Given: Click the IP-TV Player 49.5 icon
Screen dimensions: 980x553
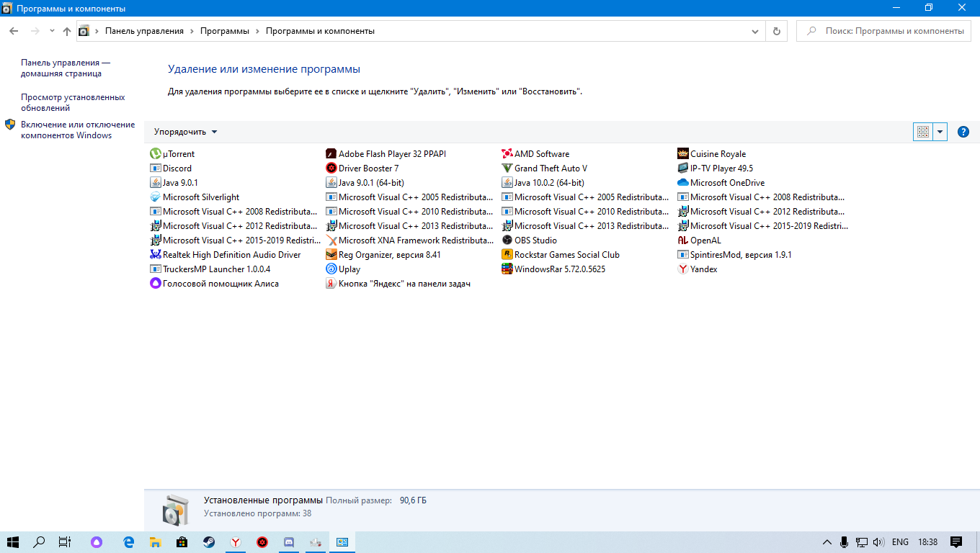Looking at the screenshot, I should (x=683, y=168).
